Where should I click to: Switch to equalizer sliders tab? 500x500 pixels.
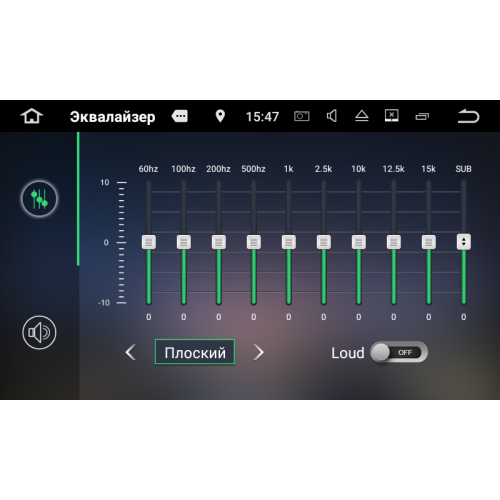click(x=39, y=199)
